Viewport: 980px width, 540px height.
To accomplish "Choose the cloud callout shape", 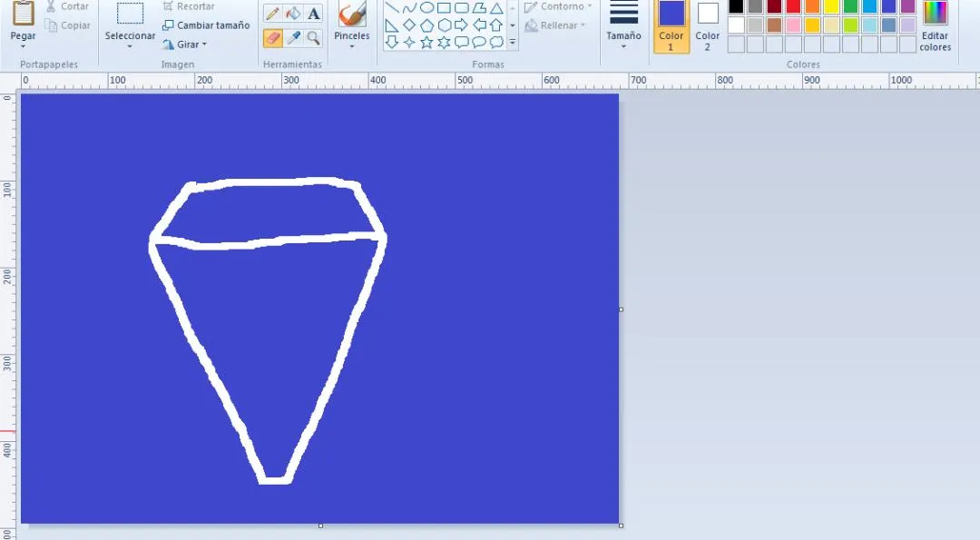I will 496,43.
